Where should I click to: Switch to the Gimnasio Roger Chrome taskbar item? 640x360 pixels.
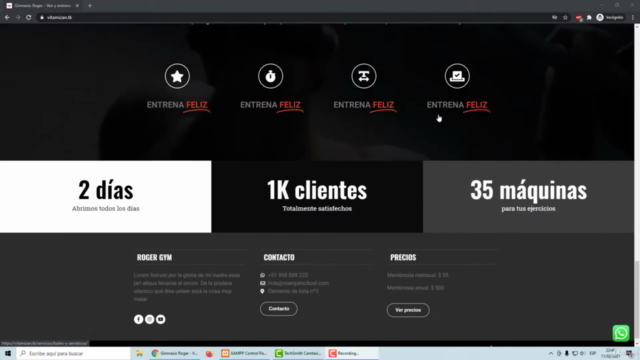tap(175, 353)
